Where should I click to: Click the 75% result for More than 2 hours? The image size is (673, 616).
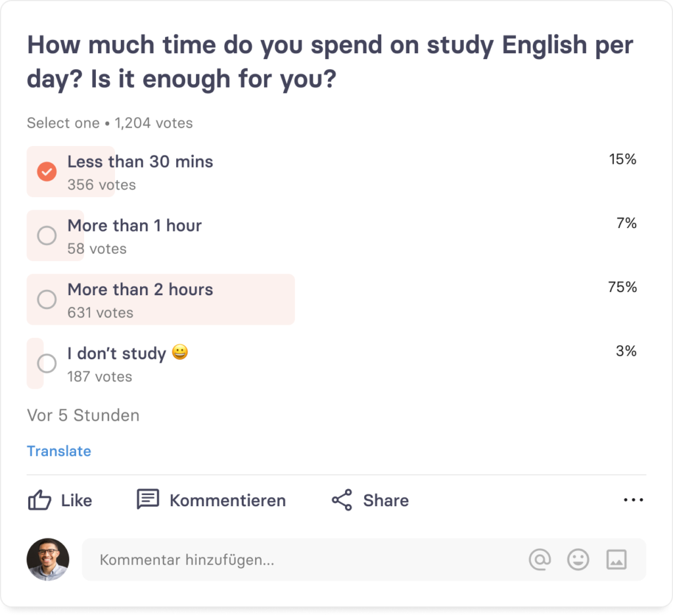coord(622,287)
